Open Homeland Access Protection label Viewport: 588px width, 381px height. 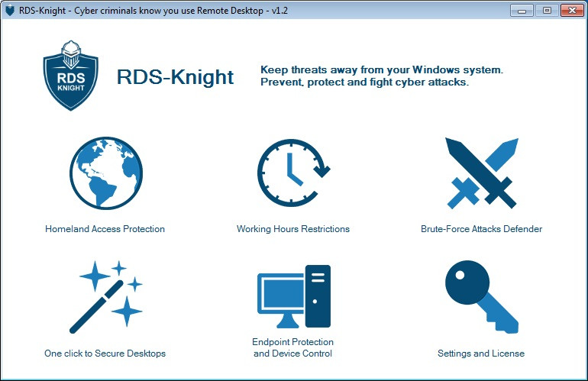(105, 229)
